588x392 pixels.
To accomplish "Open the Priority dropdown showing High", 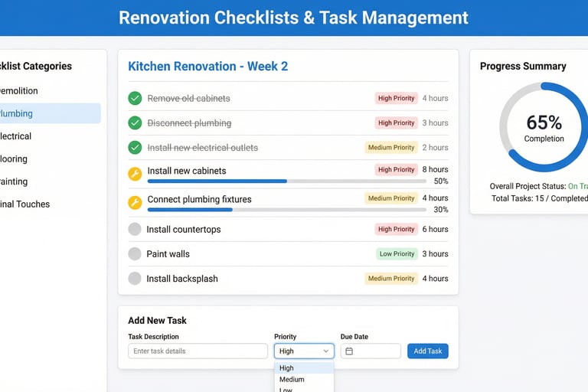I will [304, 351].
